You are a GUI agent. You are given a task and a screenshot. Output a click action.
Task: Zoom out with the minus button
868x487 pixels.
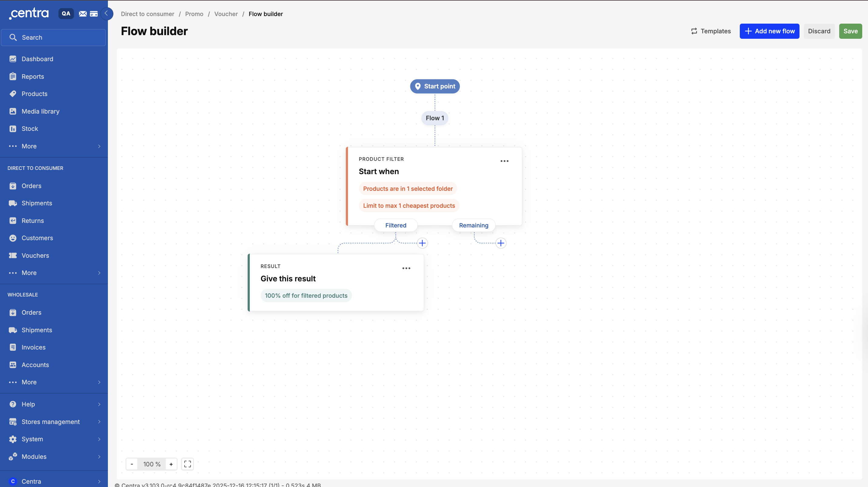tap(132, 464)
